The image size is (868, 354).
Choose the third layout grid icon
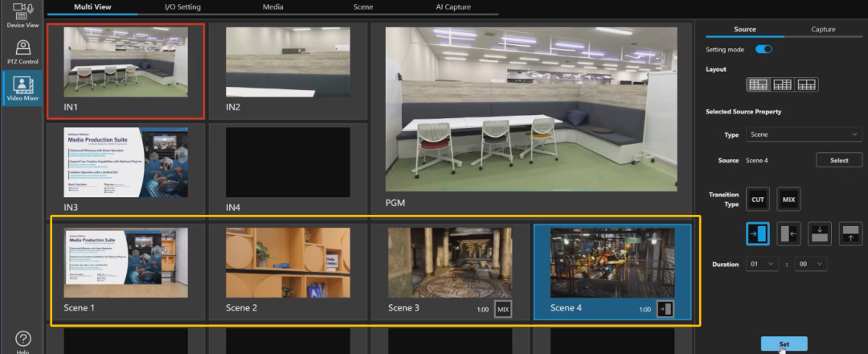tap(807, 84)
